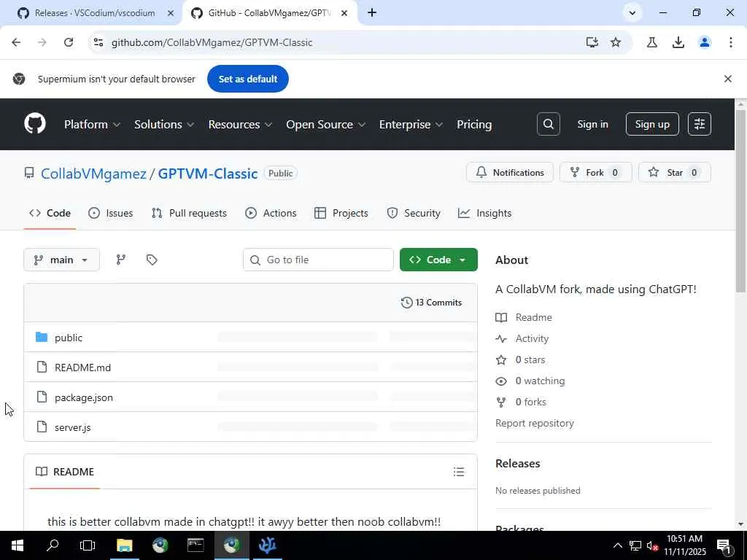This screenshot has height=560, width=747.
Task: Click the browser back arrow
Action: (x=16, y=42)
